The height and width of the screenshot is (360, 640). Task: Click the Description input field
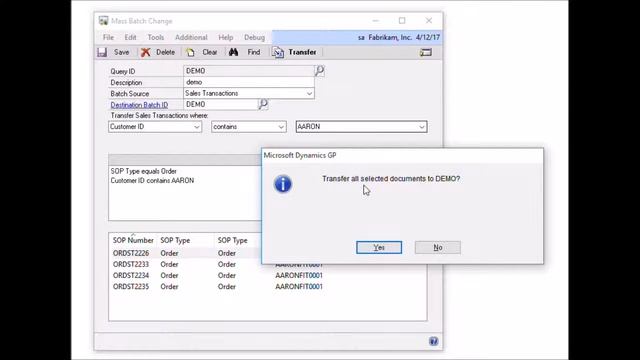coord(249,82)
